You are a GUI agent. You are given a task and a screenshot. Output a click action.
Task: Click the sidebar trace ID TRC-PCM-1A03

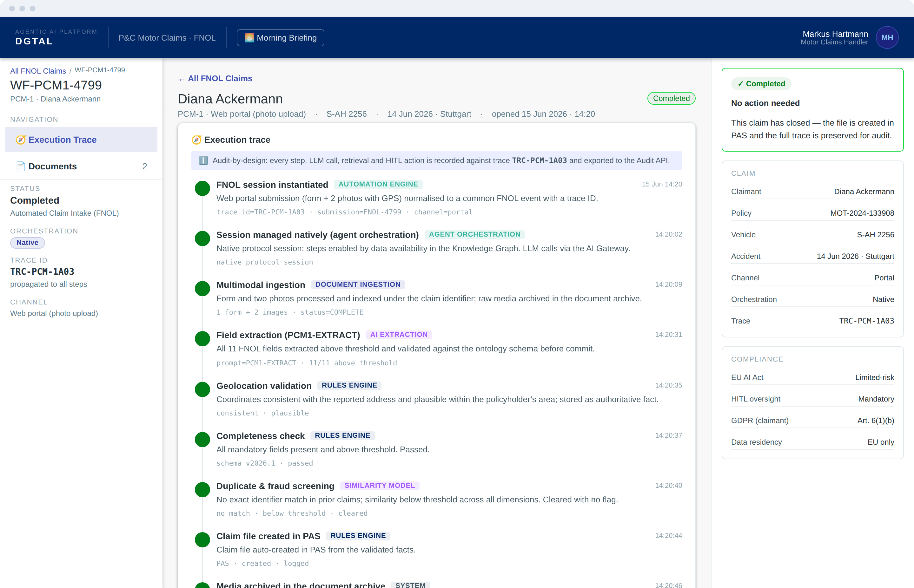[43, 271]
